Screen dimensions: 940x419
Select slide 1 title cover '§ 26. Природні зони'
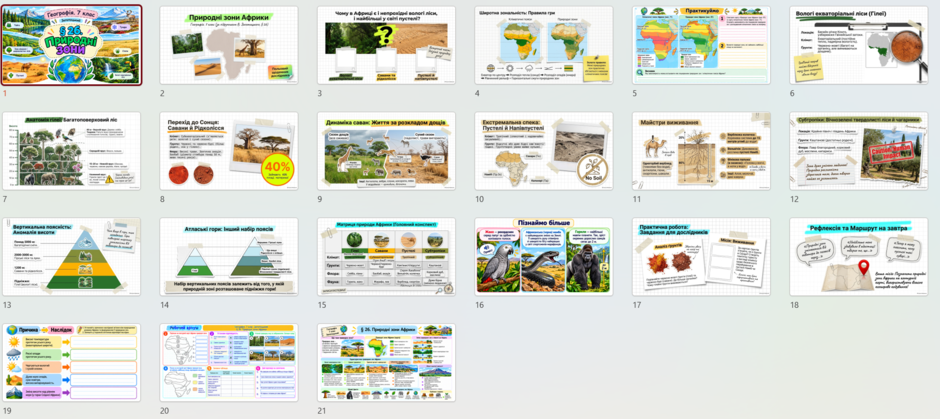[x=71, y=46]
